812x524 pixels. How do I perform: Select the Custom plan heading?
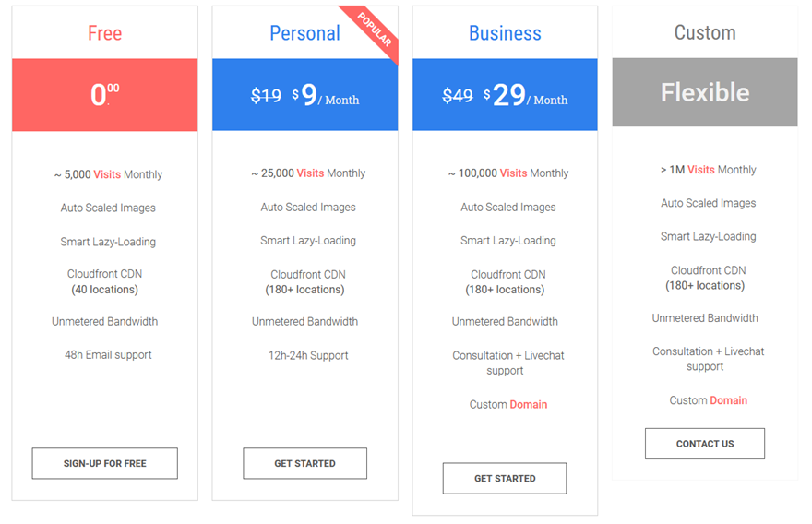pyautogui.click(x=705, y=32)
